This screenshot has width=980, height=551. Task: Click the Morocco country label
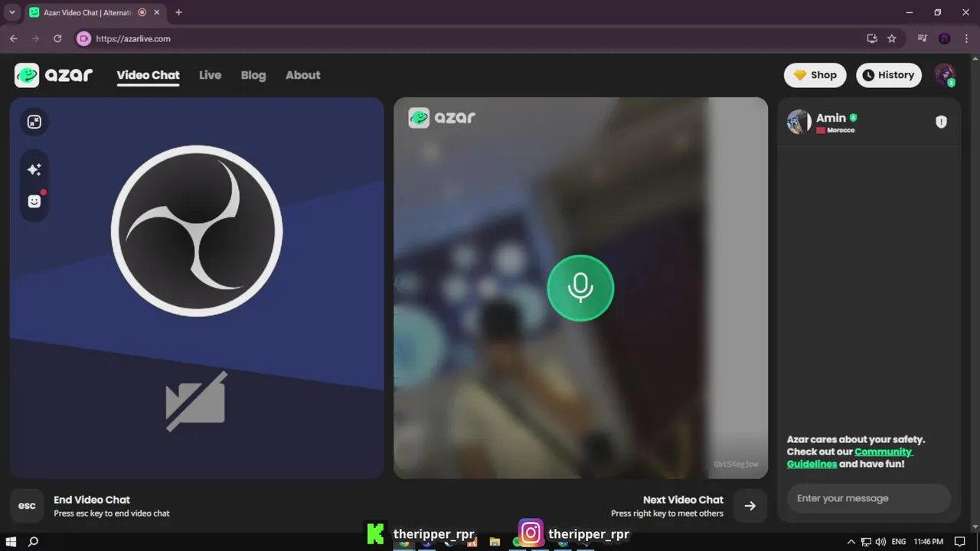coord(841,130)
